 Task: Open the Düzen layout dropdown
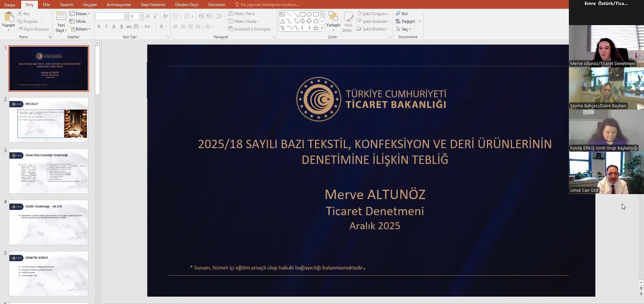point(80,14)
